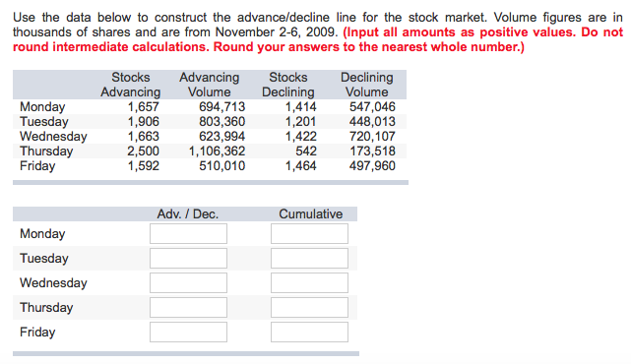Click the Stocks Declining column header
Image resolution: width=631 pixels, height=364 pixels.
[288, 85]
